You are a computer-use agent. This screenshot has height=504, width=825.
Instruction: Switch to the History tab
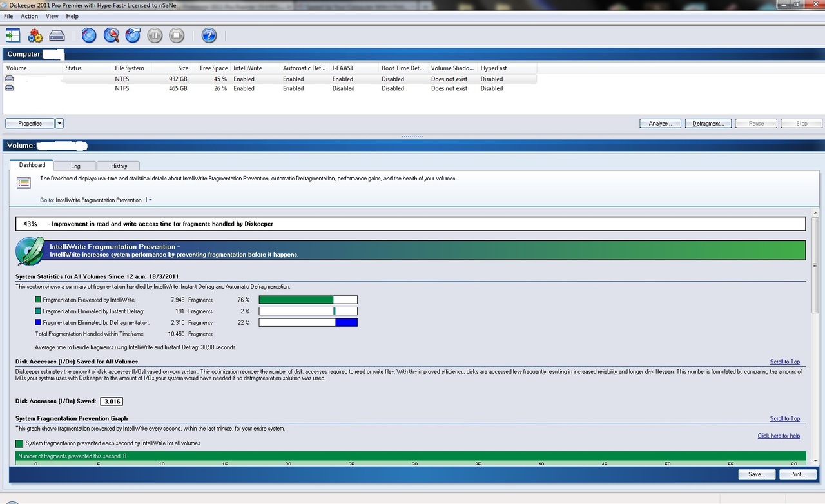coord(119,166)
